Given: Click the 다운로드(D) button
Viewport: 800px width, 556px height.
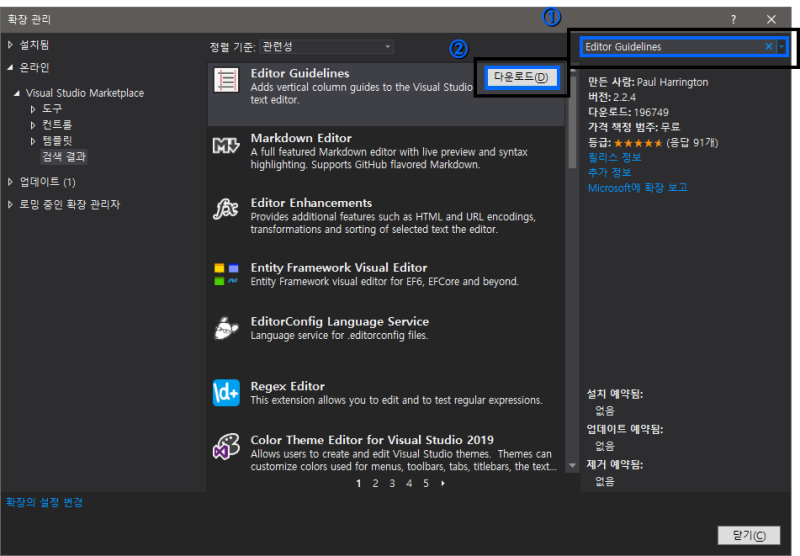Looking at the screenshot, I should (521, 77).
